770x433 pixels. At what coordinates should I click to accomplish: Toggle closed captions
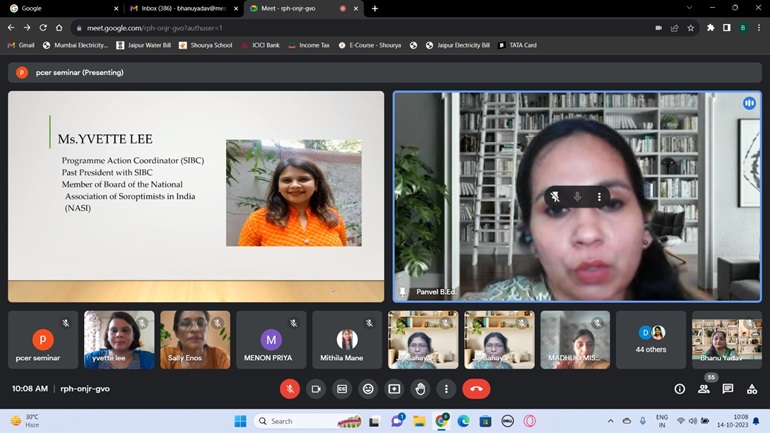click(342, 389)
